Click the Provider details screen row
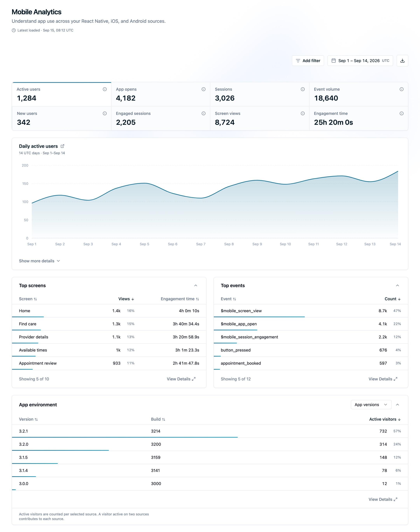 point(109,337)
